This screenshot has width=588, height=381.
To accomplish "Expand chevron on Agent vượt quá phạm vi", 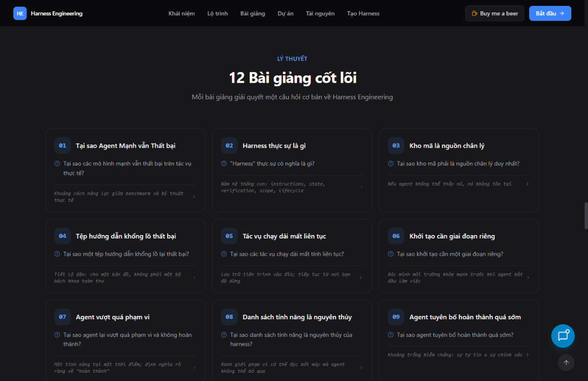I will [194, 368].
